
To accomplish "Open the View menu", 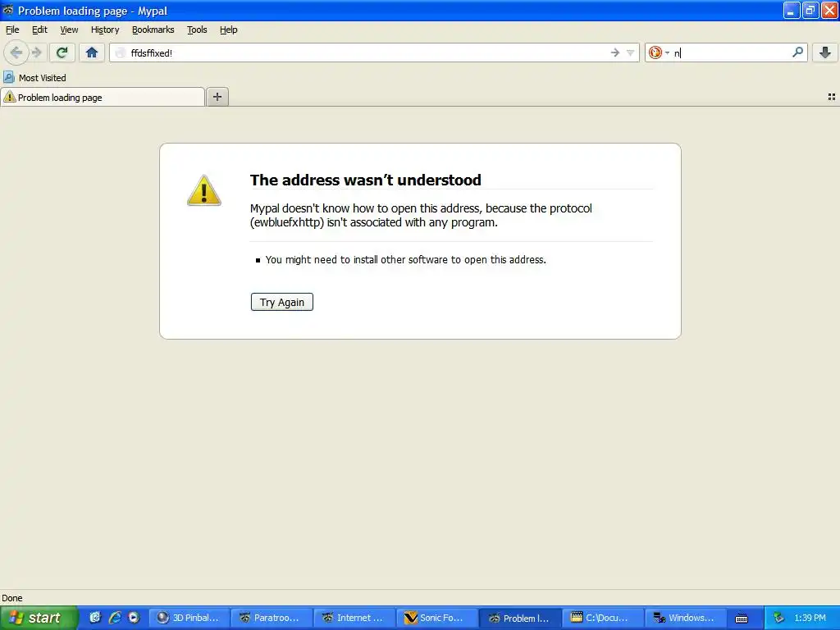I will click(x=69, y=30).
